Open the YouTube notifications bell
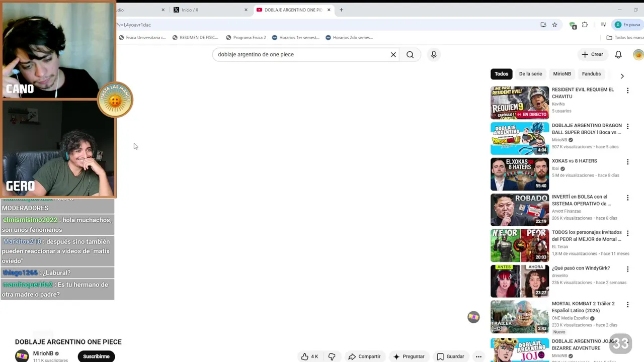 pos(618,54)
